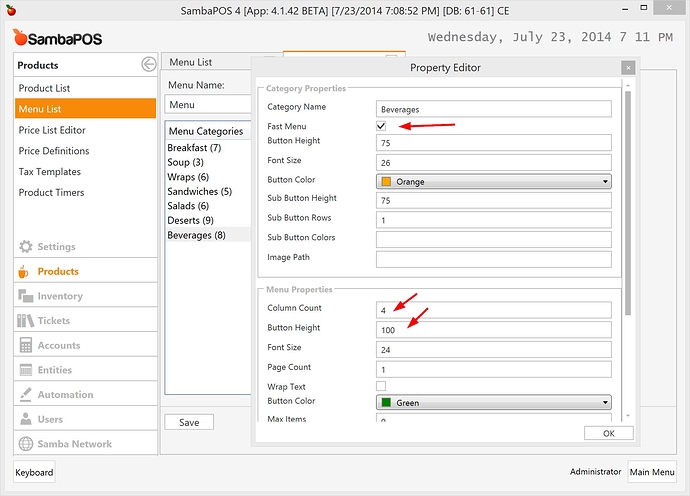This screenshot has height=496, width=690.
Task: Go to Main Menu
Action: tap(652, 472)
